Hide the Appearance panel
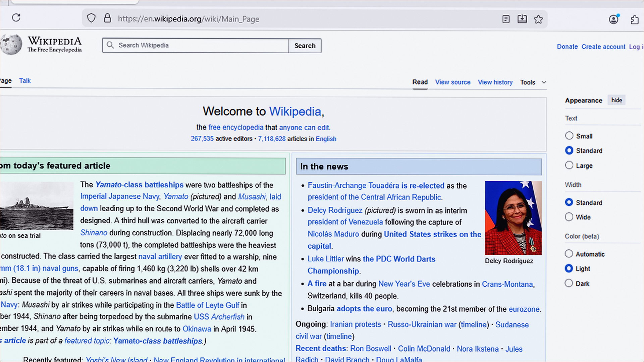Viewport: 644px width, 362px height. (616, 100)
